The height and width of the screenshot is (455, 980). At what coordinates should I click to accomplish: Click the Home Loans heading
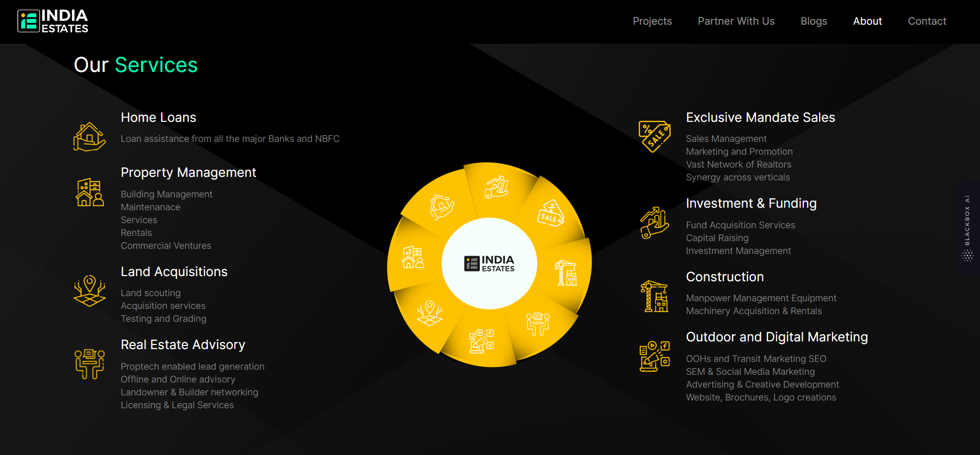click(x=158, y=117)
